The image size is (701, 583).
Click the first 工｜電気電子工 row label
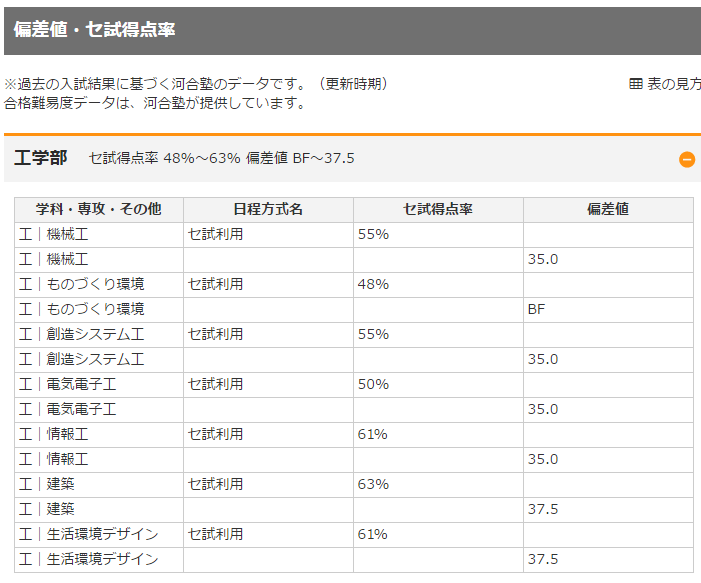68,384
